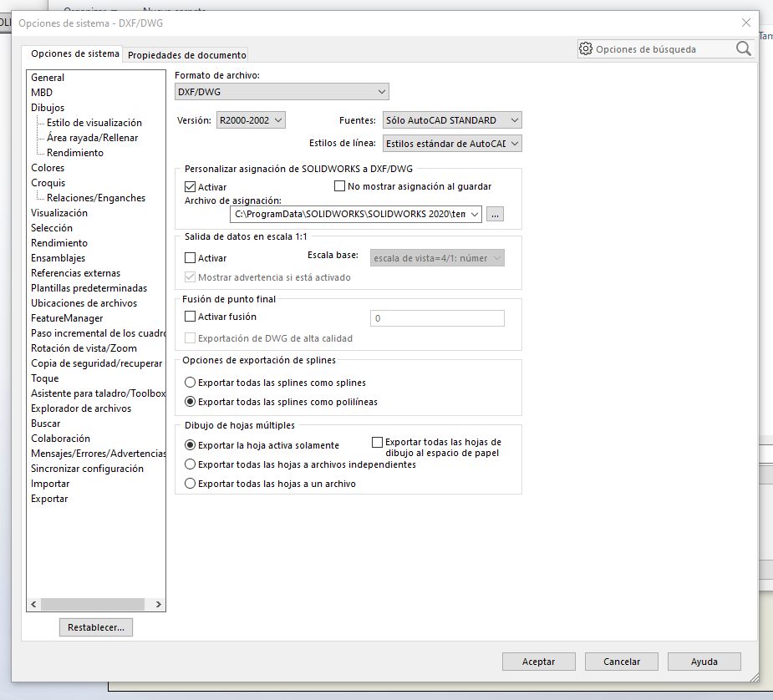Select Dibujos category
The height and width of the screenshot is (700, 773).
[x=48, y=108]
